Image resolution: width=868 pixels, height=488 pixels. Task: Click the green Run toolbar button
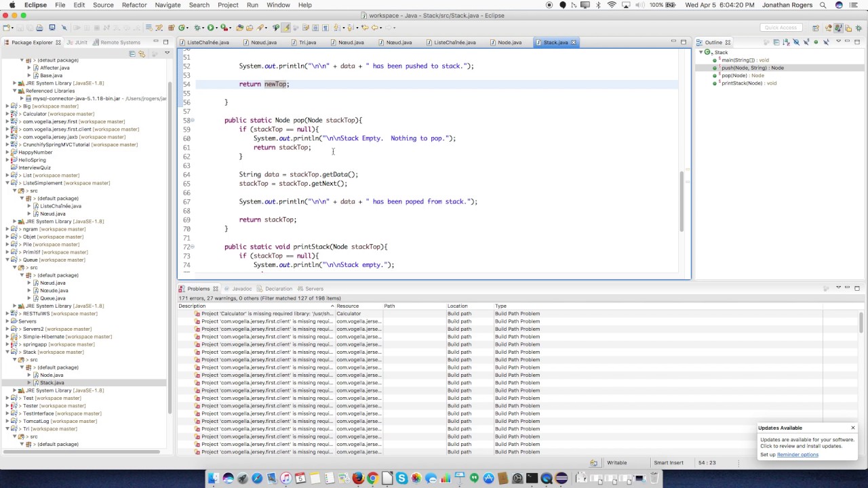pos(211,28)
